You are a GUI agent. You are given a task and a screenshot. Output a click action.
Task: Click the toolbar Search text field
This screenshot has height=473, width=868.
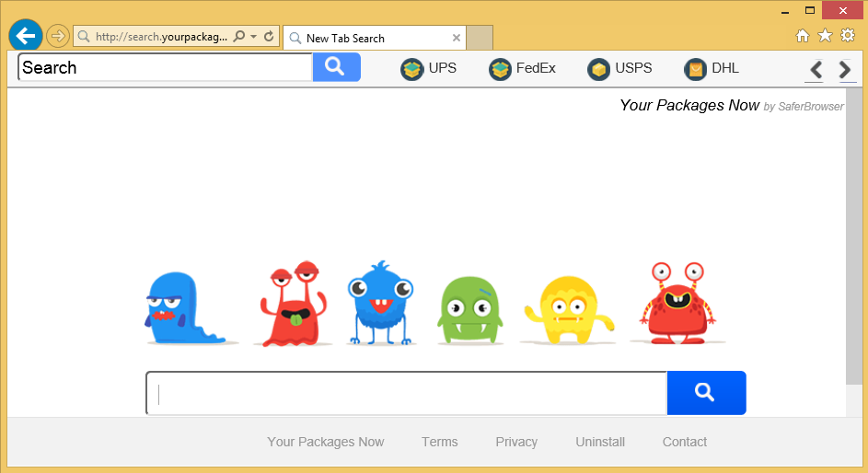166,67
